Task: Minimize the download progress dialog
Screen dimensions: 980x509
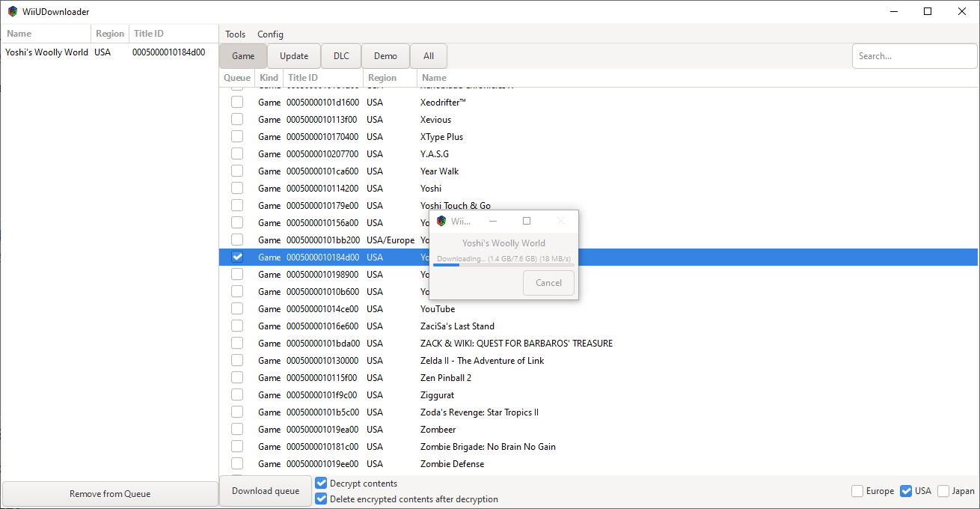Action: click(x=493, y=222)
